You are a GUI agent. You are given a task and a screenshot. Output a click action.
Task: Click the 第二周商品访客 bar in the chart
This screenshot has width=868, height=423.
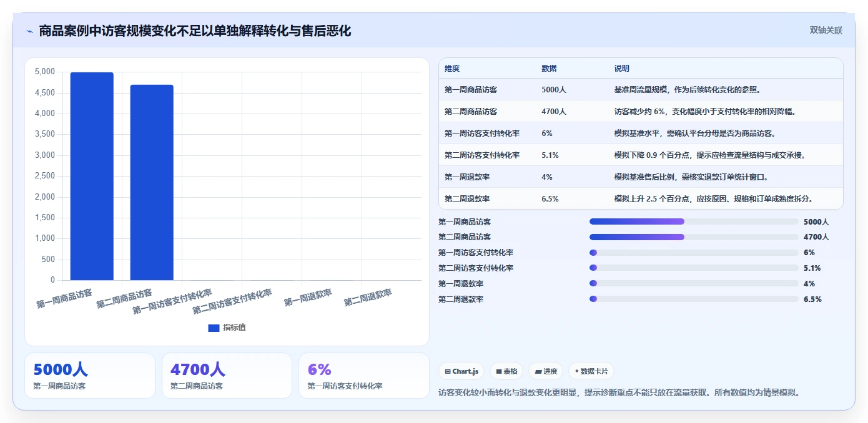(x=152, y=182)
